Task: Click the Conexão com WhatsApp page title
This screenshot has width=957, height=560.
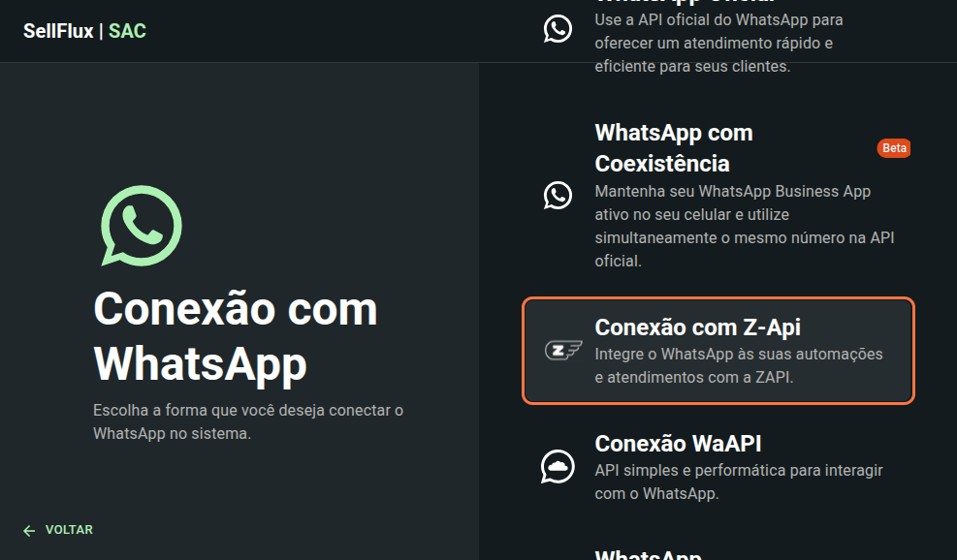Action: [x=236, y=336]
